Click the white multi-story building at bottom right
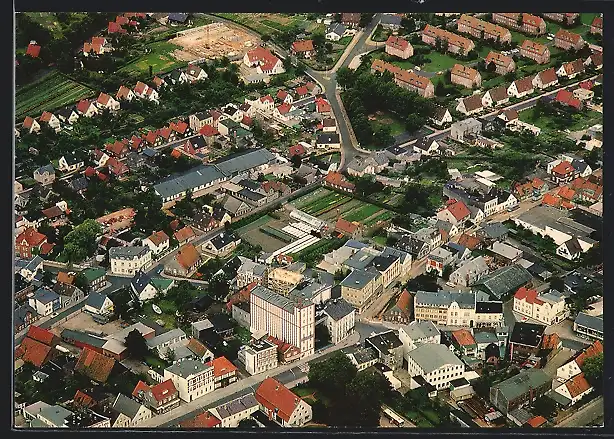This screenshot has width=614, height=439. (x=434, y=364)
